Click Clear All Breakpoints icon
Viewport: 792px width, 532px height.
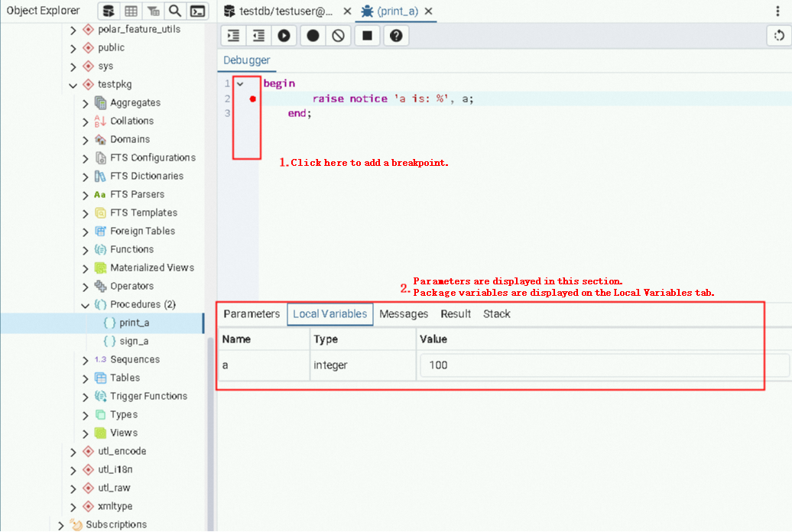pos(339,36)
